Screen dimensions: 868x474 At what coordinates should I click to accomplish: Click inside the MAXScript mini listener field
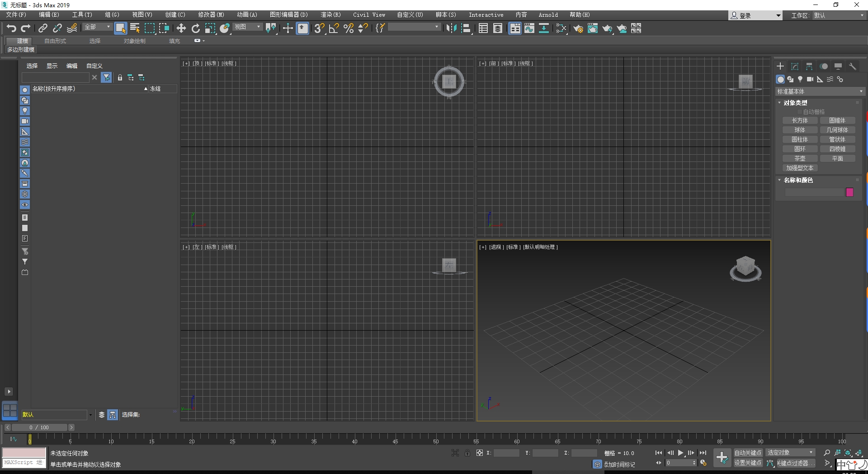click(x=24, y=463)
